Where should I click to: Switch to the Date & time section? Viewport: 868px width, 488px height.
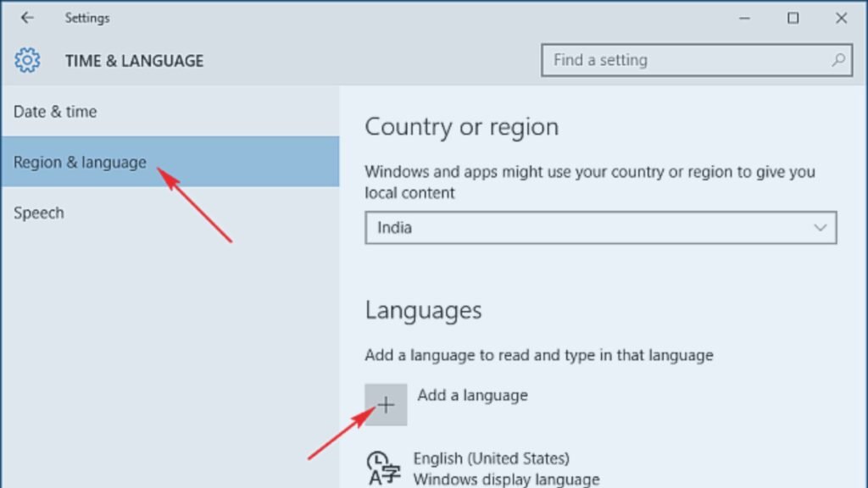pyautogui.click(x=53, y=111)
